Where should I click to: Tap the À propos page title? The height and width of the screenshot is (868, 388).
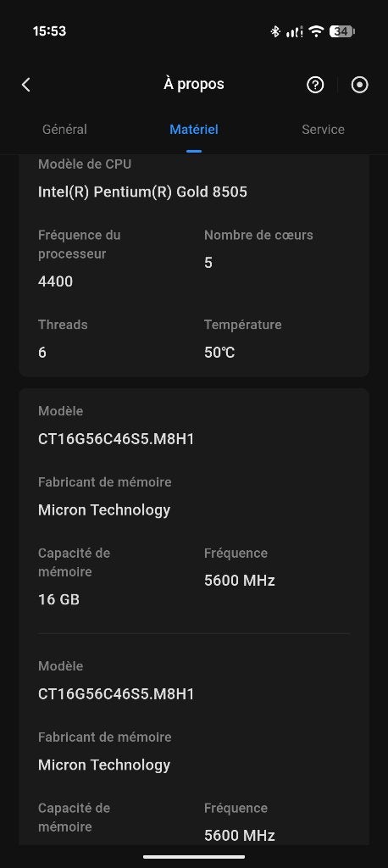tap(194, 84)
